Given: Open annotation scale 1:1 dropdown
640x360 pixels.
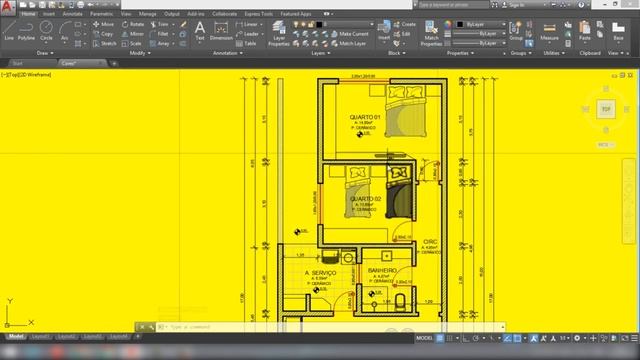Looking at the screenshot, I should click(x=564, y=338).
